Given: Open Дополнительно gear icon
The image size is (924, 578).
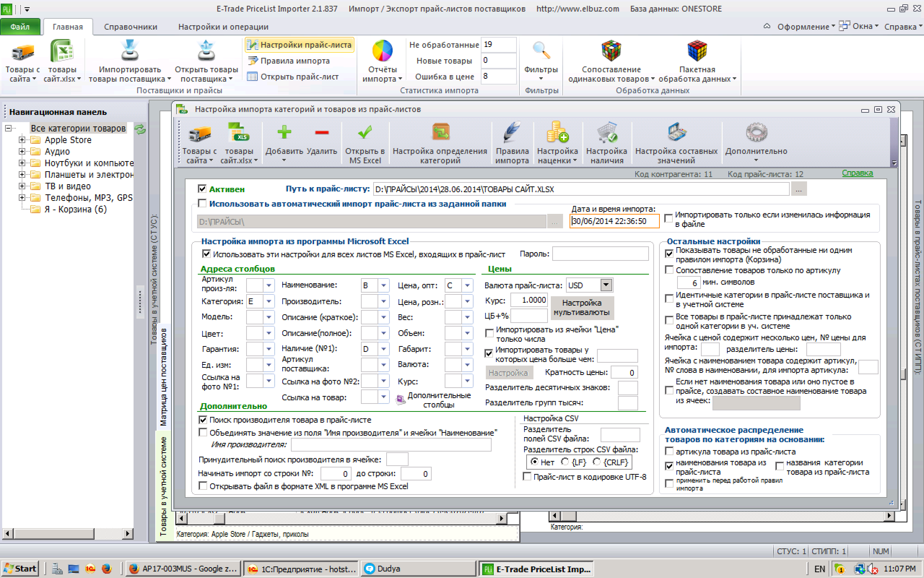Looking at the screenshot, I should tap(756, 142).
